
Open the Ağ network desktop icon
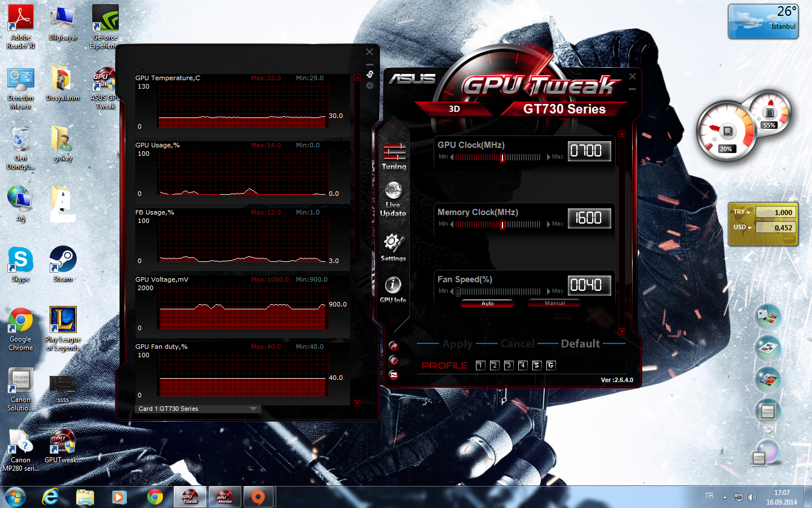pyautogui.click(x=21, y=204)
